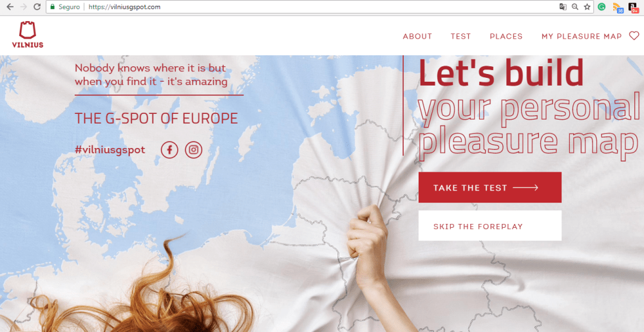Go to the Test menu item
Viewport: 644px width, 332px height.
tap(461, 37)
